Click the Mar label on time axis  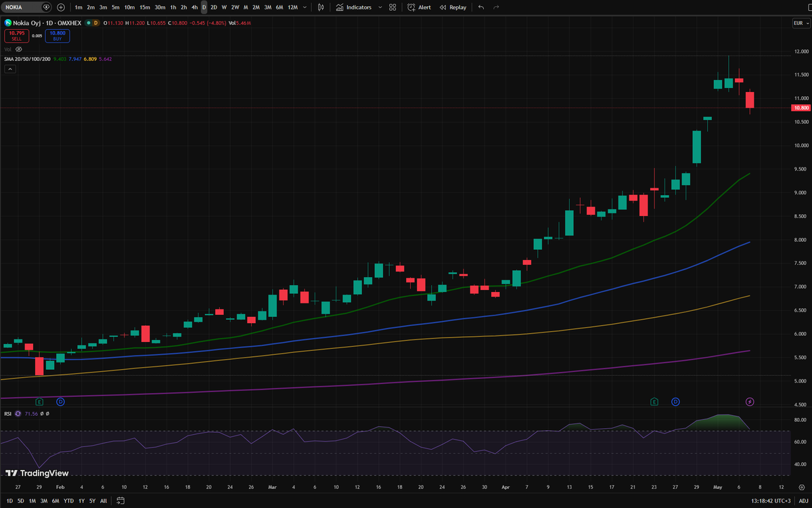(272, 487)
